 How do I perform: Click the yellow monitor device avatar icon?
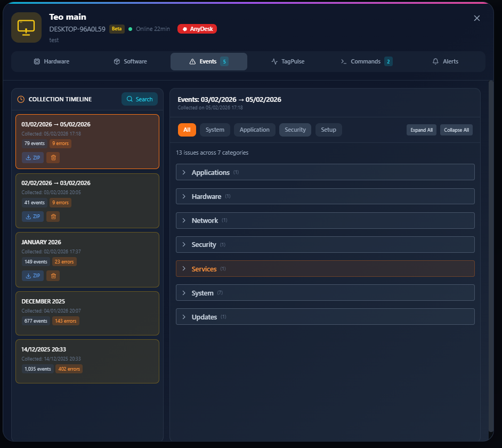[26, 27]
